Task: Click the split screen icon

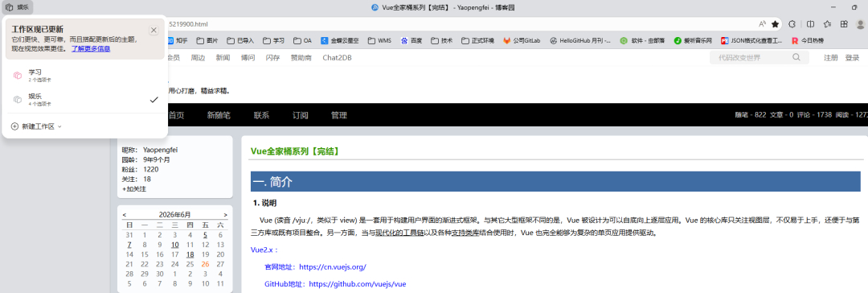Action: click(x=810, y=24)
